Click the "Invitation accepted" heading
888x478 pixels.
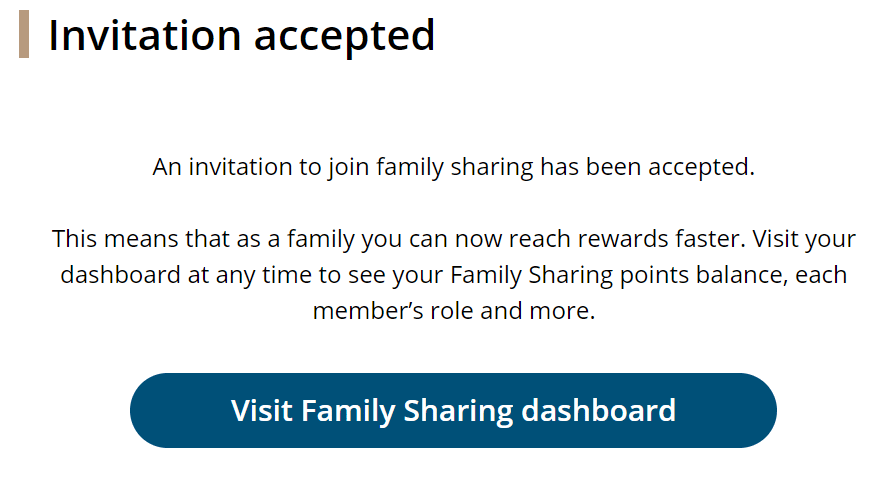[241, 35]
